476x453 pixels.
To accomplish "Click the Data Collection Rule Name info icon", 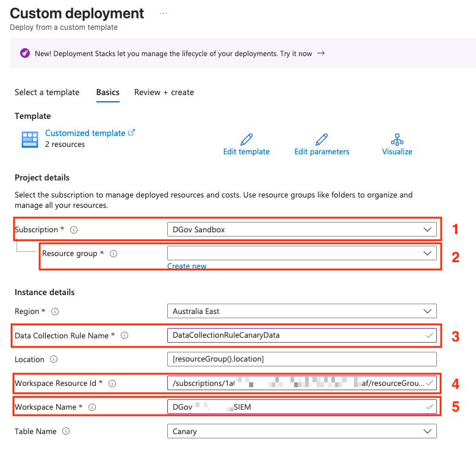I will pyautogui.click(x=124, y=335).
